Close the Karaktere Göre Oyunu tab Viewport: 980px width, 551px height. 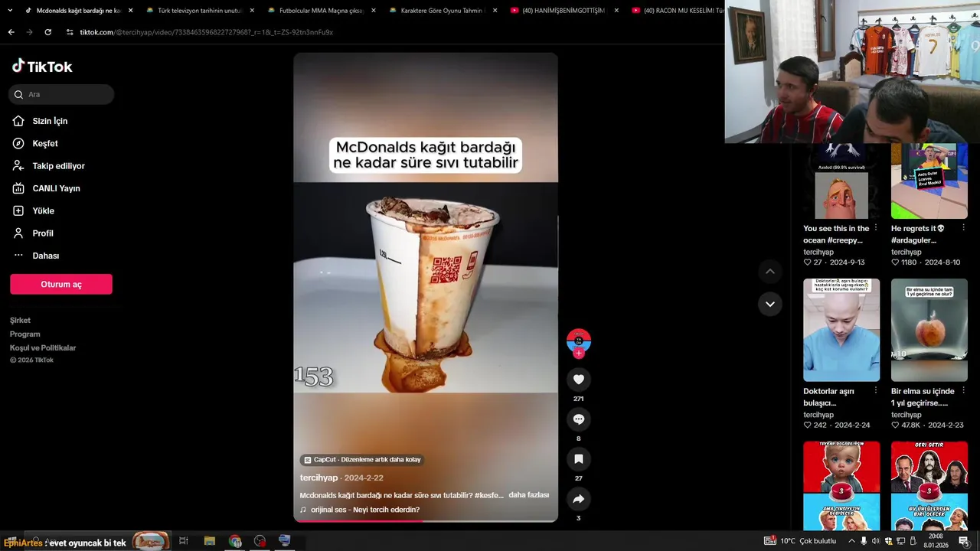495,11
